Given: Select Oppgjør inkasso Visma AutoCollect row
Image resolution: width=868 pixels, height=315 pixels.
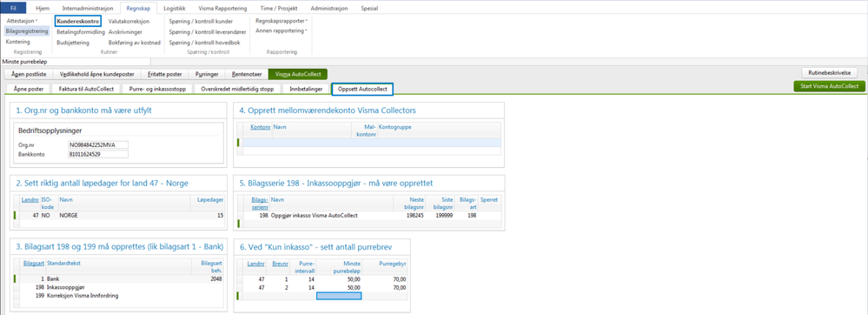Looking at the screenshot, I should [x=370, y=215].
